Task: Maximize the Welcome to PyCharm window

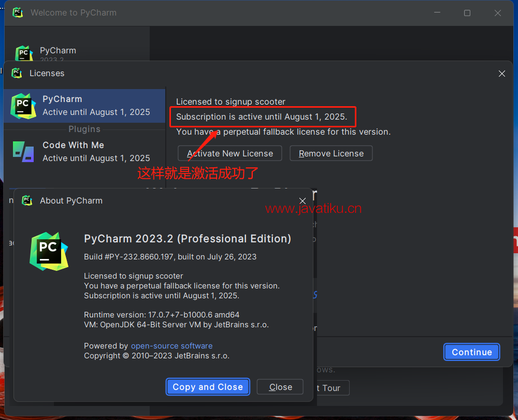Action: tap(467, 13)
